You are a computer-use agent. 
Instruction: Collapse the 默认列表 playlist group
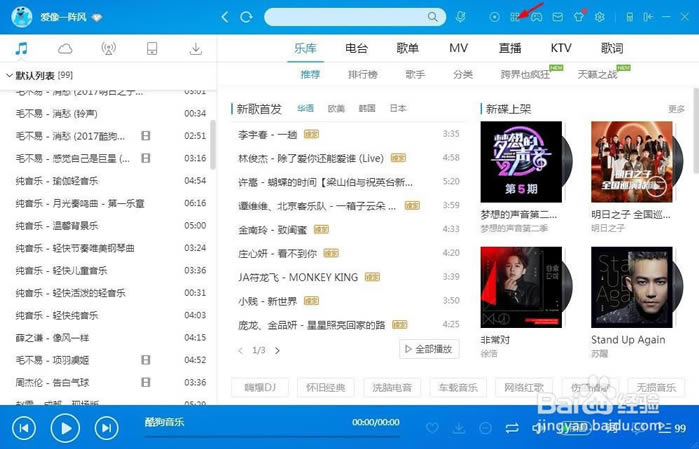[x=9, y=75]
